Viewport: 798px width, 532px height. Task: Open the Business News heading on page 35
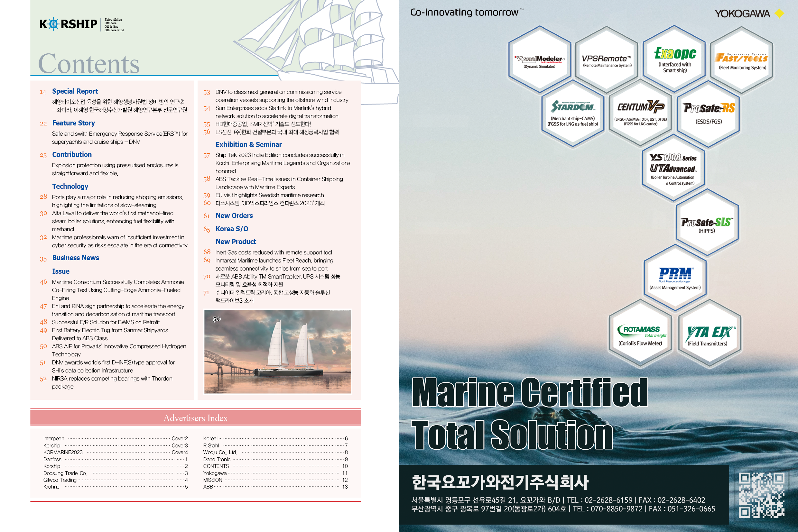pyautogui.click(x=76, y=258)
